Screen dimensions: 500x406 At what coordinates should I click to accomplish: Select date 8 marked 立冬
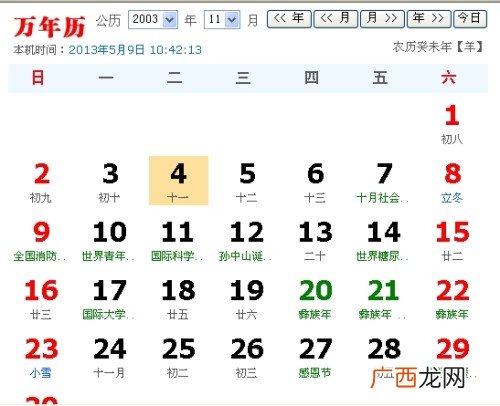coord(452,182)
